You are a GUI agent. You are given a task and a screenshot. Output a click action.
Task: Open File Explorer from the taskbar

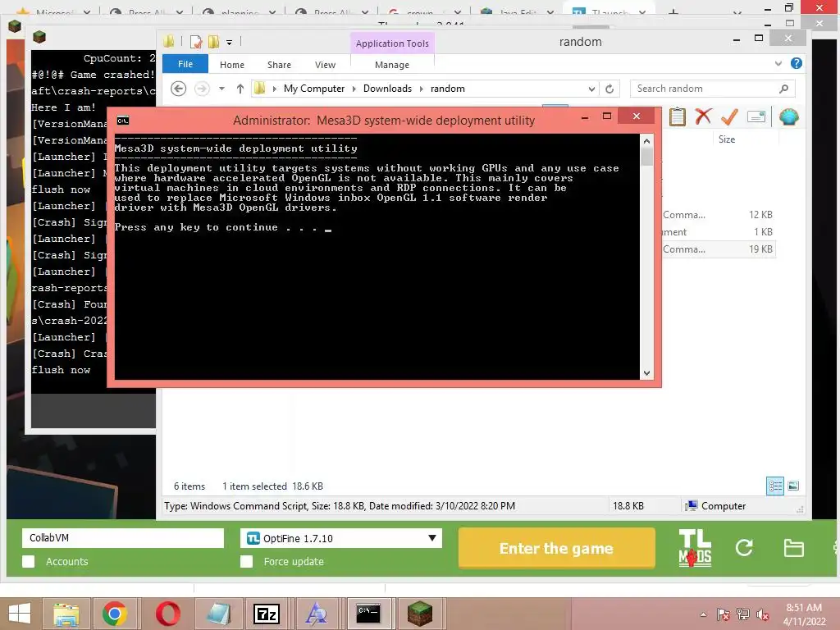tap(66, 614)
